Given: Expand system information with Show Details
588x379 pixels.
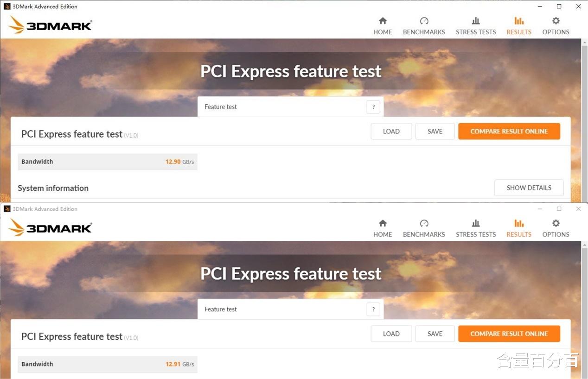Looking at the screenshot, I should pyautogui.click(x=529, y=188).
